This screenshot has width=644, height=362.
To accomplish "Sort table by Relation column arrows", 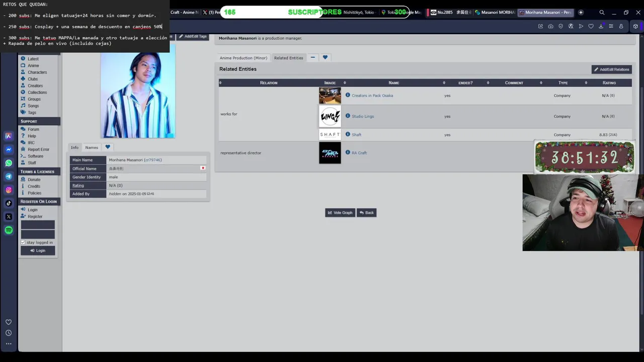I will [x=220, y=82].
